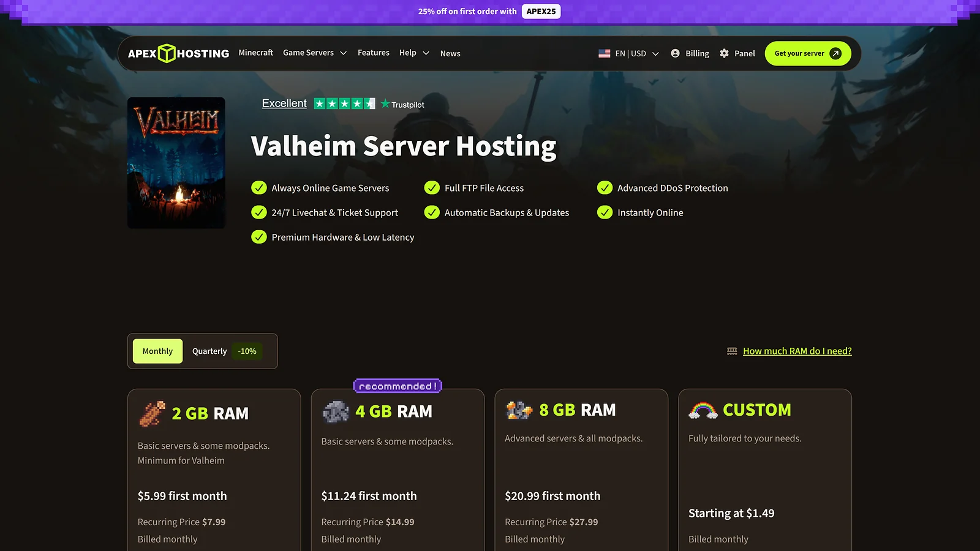This screenshot has height=551, width=980.
Task: Click Recurring Price $14.99 text
Action: 367,522
